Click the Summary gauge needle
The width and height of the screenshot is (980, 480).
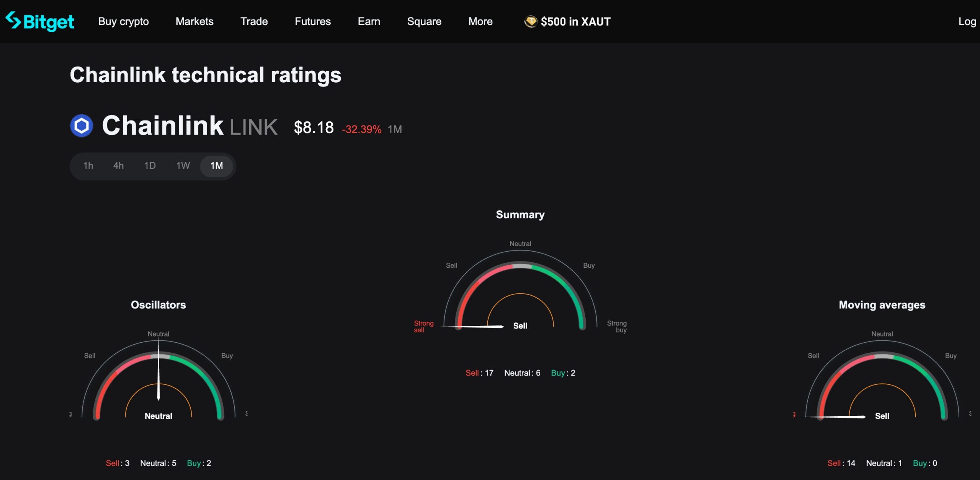(x=472, y=326)
